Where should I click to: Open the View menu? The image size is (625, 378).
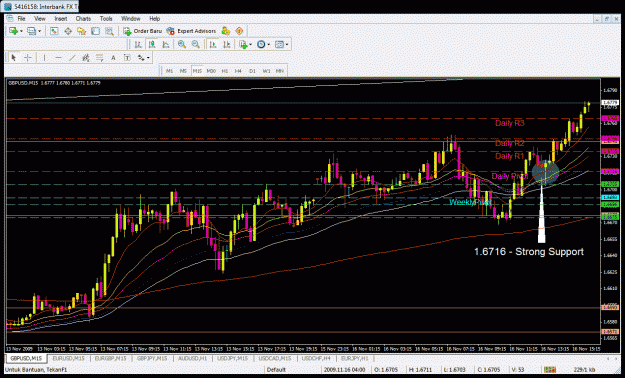tap(39, 19)
